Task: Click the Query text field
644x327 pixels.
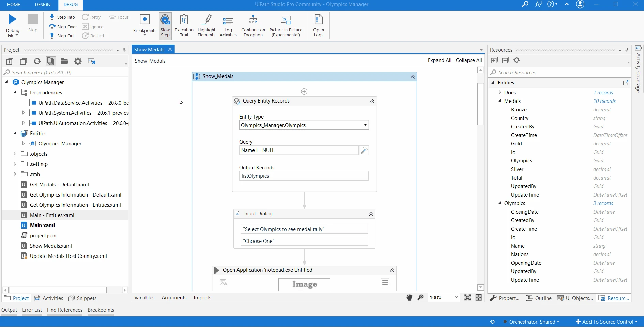Action: point(299,150)
